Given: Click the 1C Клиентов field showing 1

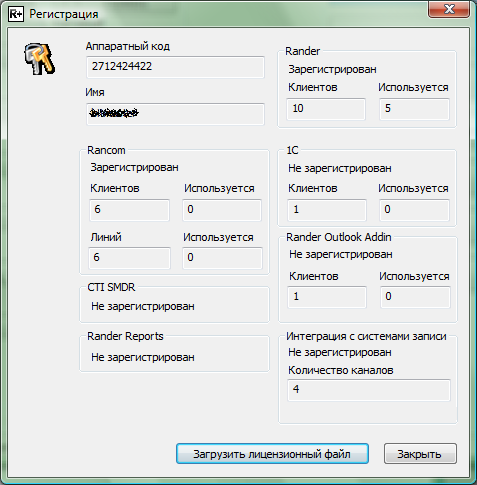Looking at the screenshot, I should 327,210.
